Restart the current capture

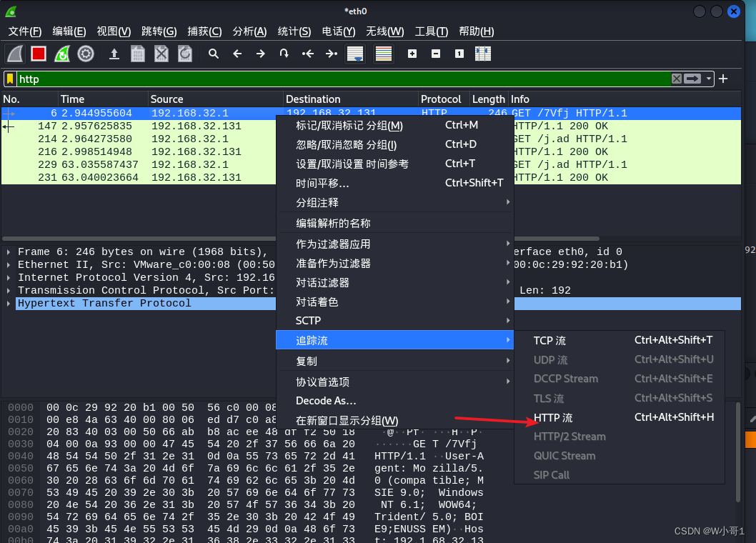[62, 54]
